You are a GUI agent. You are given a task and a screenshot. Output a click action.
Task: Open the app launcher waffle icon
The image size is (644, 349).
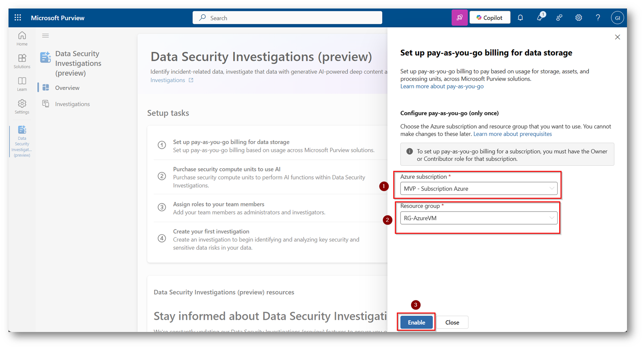(x=18, y=18)
